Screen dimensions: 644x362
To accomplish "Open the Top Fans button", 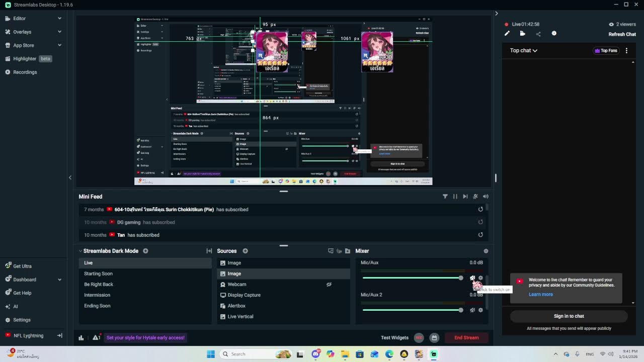I will coord(606,50).
